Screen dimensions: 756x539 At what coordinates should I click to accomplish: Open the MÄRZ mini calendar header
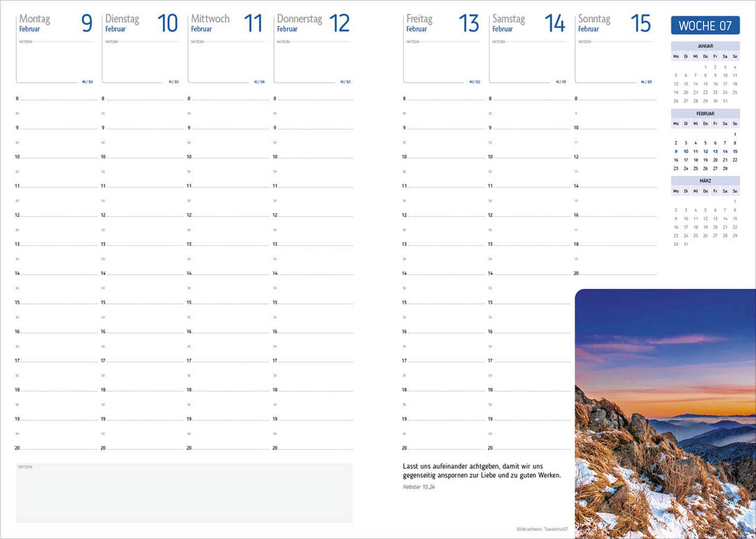click(x=705, y=181)
